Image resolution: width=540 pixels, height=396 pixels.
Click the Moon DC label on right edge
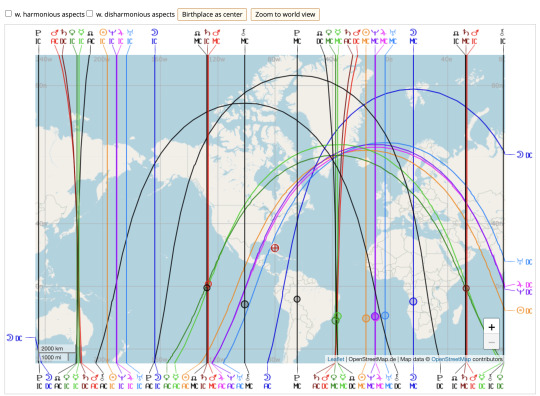tap(524, 155)
